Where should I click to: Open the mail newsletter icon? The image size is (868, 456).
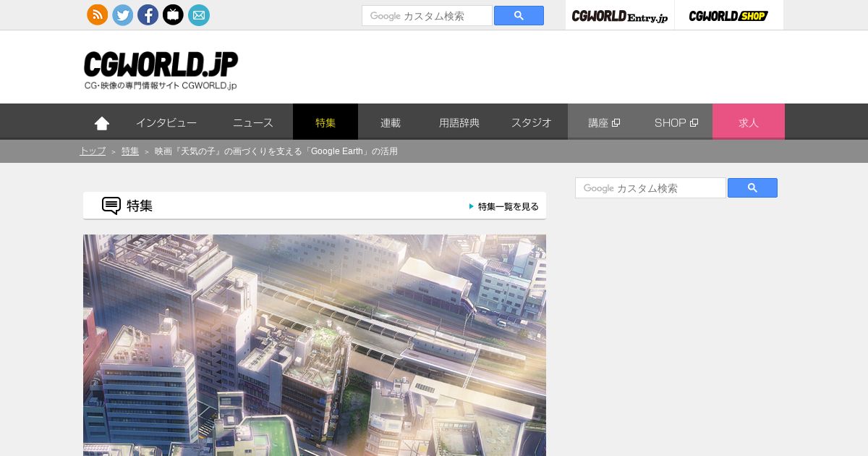(199, 14)
